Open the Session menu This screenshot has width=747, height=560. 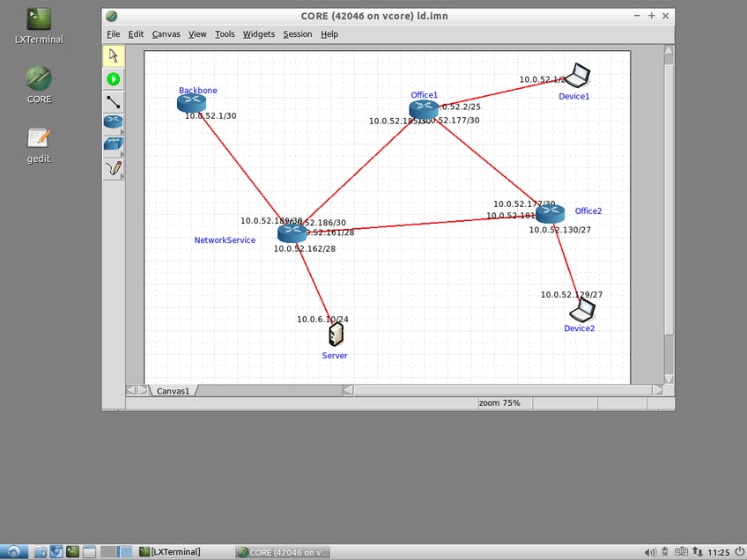click(298, 34)
